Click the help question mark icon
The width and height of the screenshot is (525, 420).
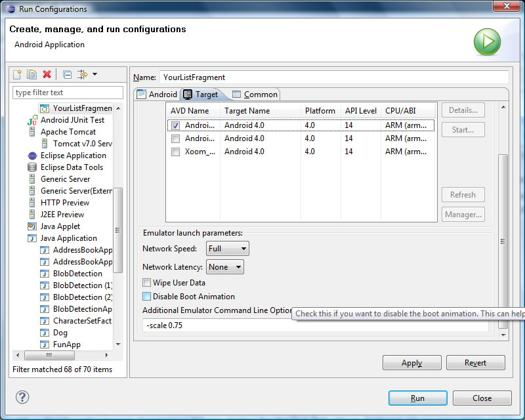tap(22, 397)
